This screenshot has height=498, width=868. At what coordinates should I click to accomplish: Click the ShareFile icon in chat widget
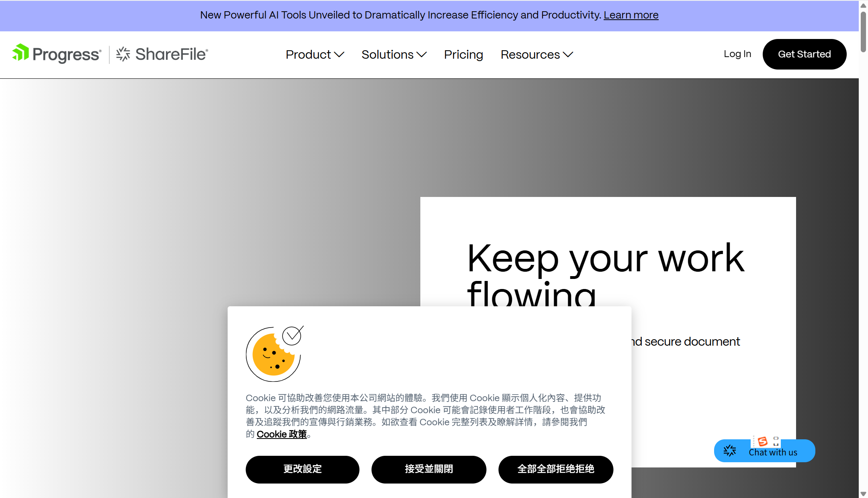click(x=730, y=451)
